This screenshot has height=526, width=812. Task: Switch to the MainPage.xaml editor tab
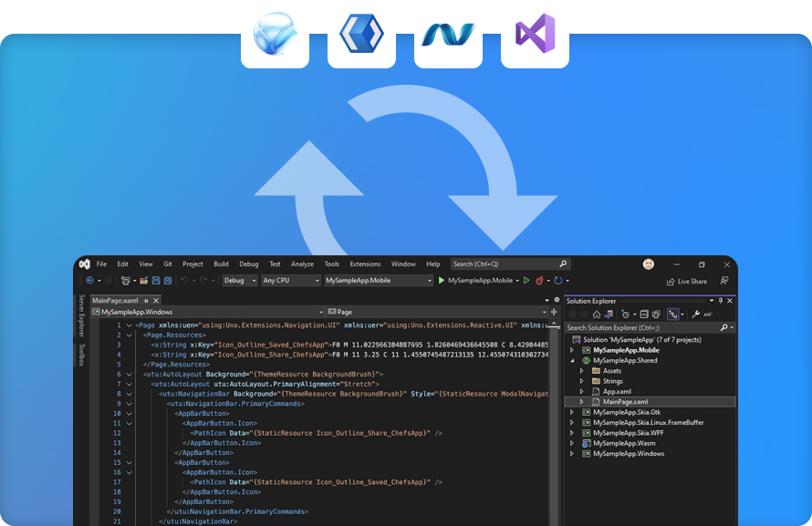pyautogui.click(x=115, y=301)
